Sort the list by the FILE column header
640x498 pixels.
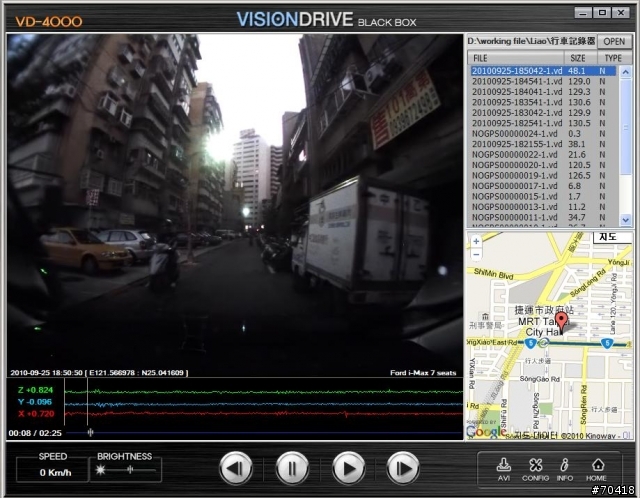click(516, 58)
